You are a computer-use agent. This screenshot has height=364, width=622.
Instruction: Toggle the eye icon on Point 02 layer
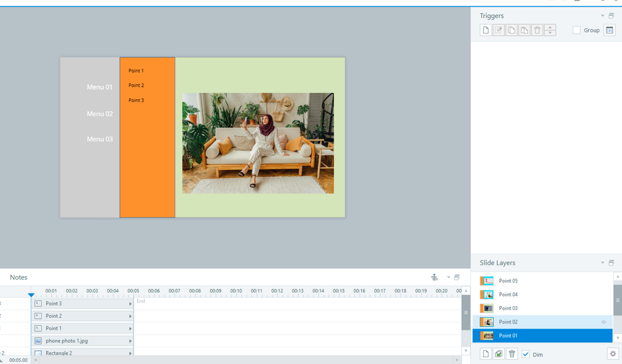click(x=603, y=322)
